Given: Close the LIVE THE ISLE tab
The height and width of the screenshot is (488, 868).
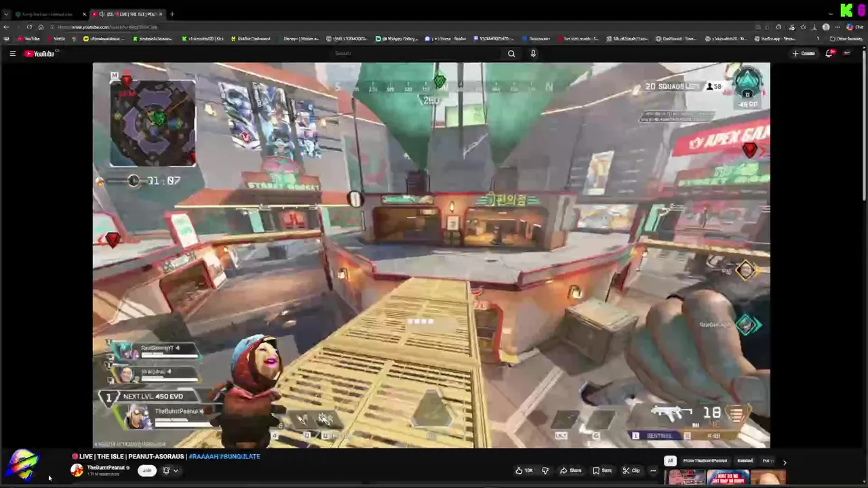Looking at the screenshot, I should tap(161, 14).
